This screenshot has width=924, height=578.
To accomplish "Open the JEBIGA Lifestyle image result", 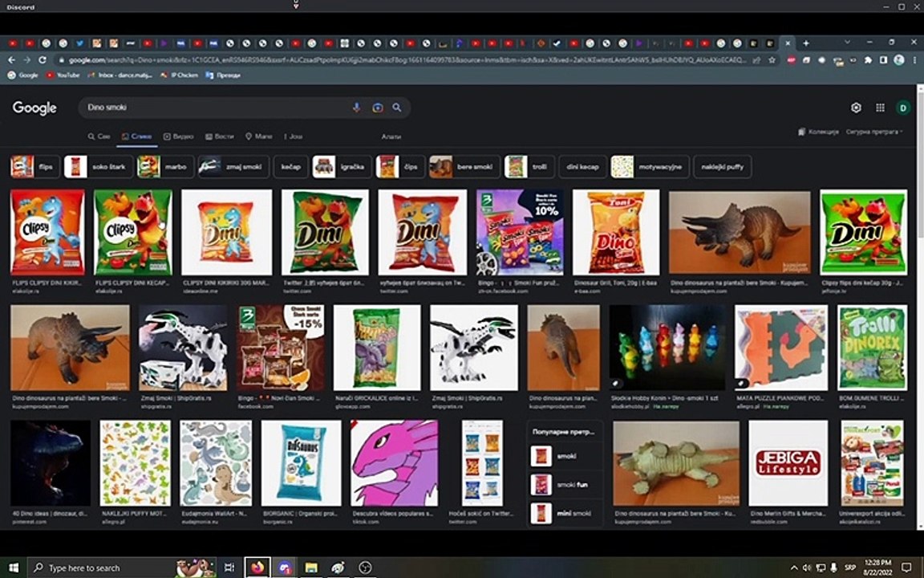I will pos(788,463).
